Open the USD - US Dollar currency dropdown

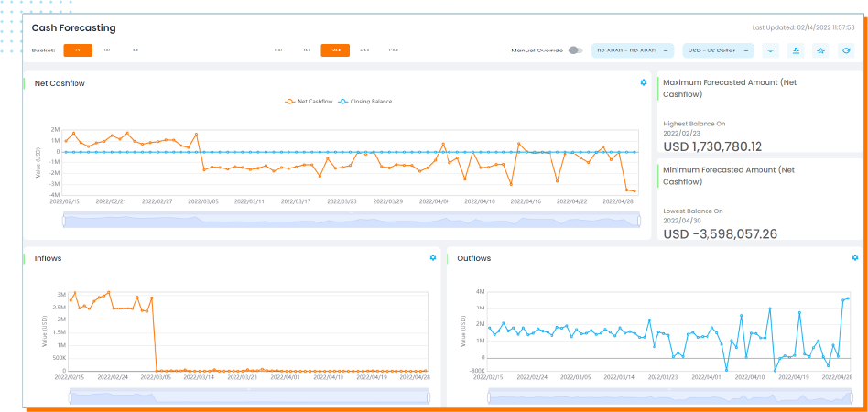[719, 50]
